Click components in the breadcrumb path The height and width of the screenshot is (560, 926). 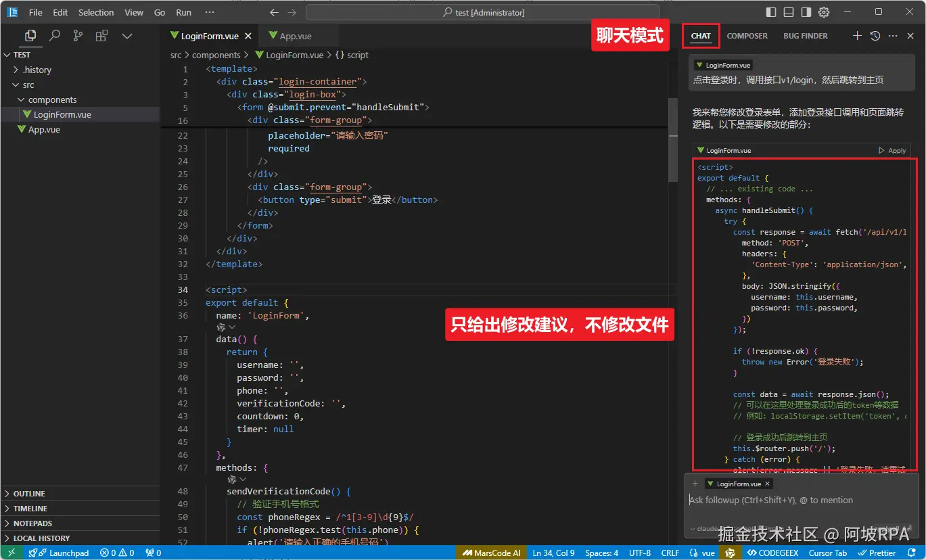coord(216,55)
